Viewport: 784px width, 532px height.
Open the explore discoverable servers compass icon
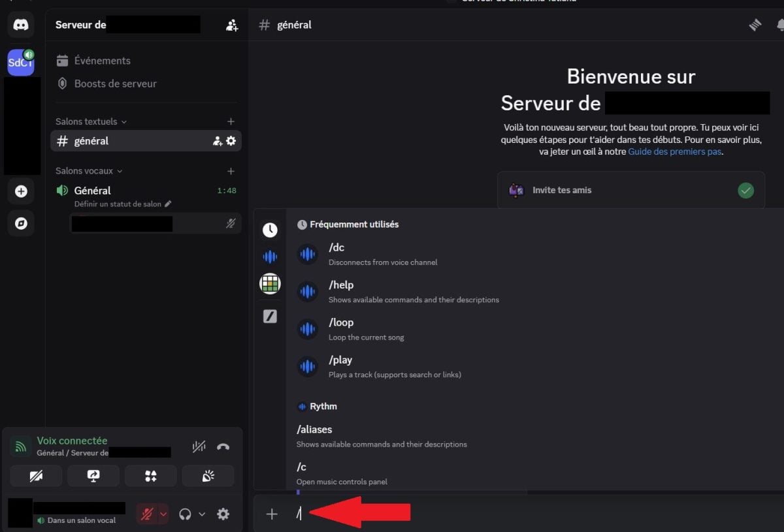21,223
